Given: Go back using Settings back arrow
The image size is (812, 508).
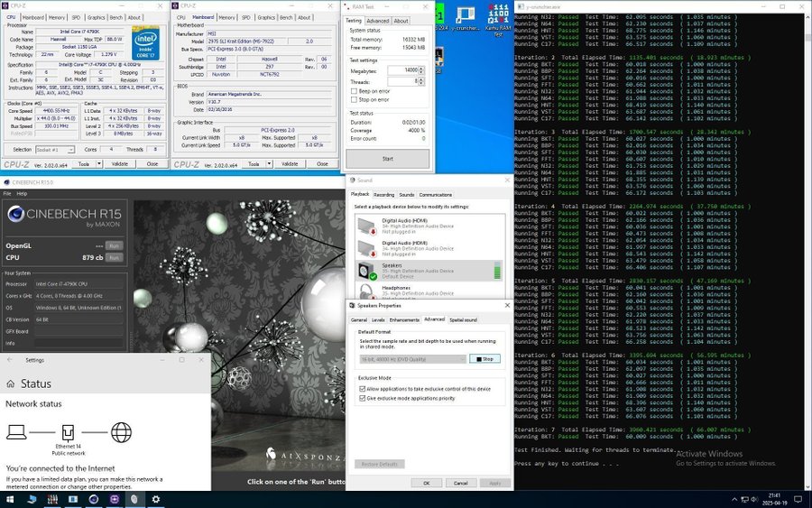Looking at the screenshot, I should tap(10, 359).
